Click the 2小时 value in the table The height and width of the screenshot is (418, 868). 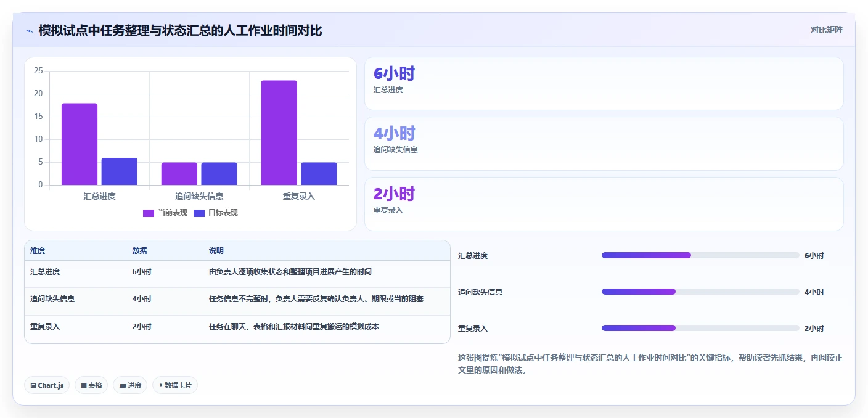(142, 327)
